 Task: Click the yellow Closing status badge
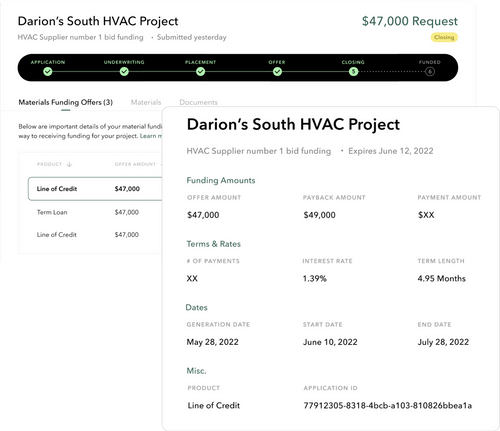point(444,37)
